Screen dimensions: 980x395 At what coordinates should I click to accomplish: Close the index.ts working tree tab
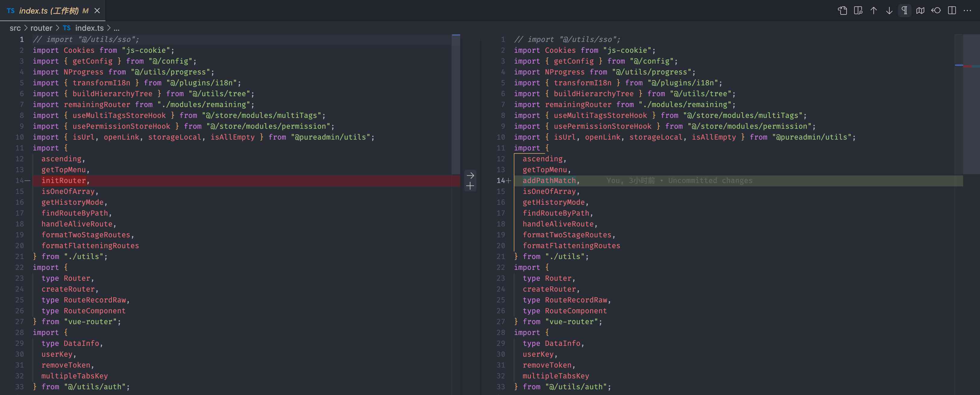[97, 11]
